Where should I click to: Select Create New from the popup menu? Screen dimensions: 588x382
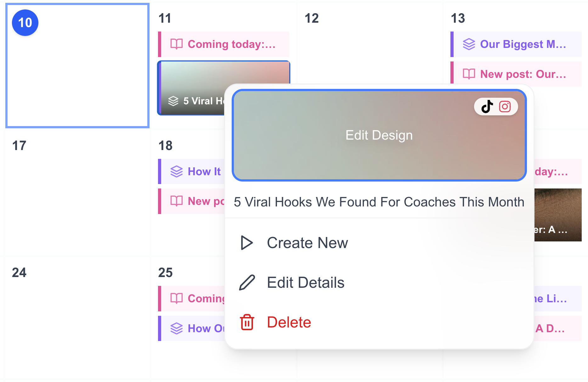(x=307, y=243)
